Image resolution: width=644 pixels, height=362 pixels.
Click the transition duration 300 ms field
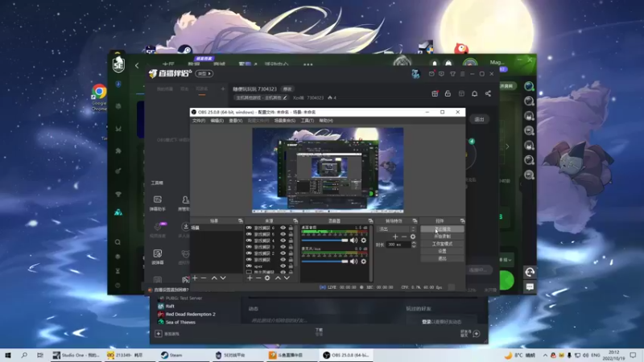point(398,245)
